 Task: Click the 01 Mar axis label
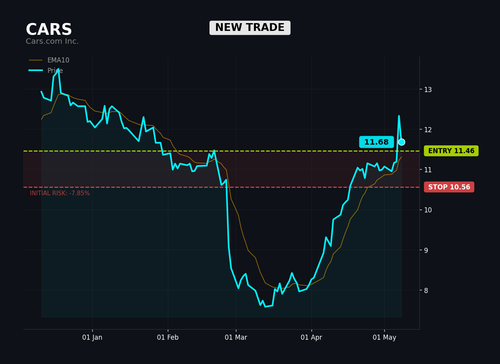(x=236, y=337)
